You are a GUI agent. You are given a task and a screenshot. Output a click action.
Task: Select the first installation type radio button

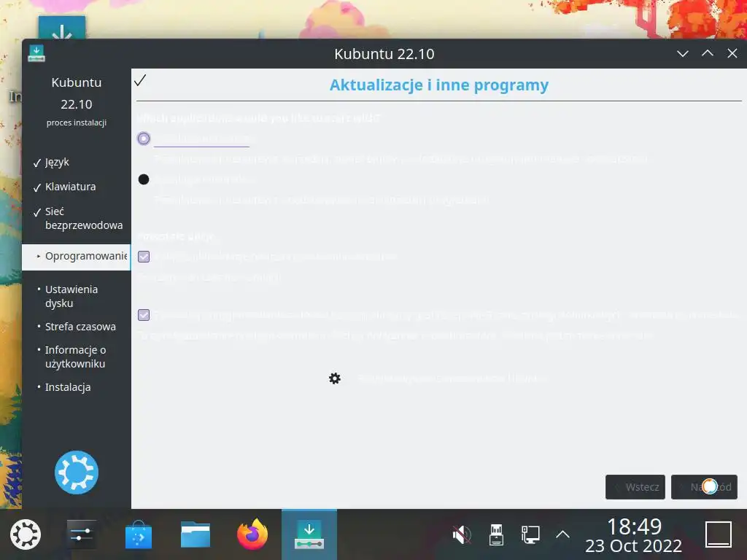pos(144,139)
